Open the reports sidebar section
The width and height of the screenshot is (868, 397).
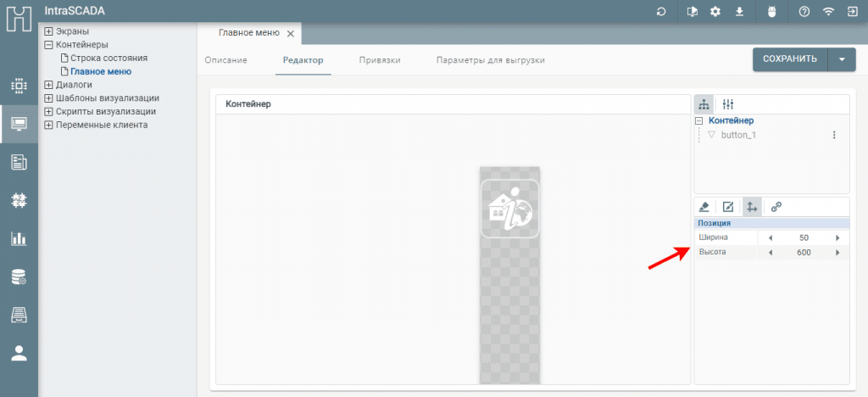pos(19,162)
